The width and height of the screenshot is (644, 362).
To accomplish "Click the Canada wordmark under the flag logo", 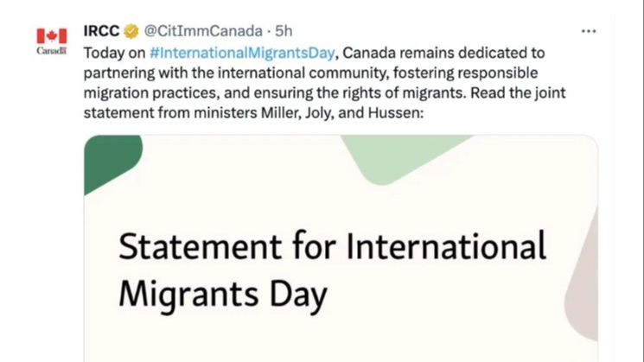I will pyautogui.click(x=51, y=50).
